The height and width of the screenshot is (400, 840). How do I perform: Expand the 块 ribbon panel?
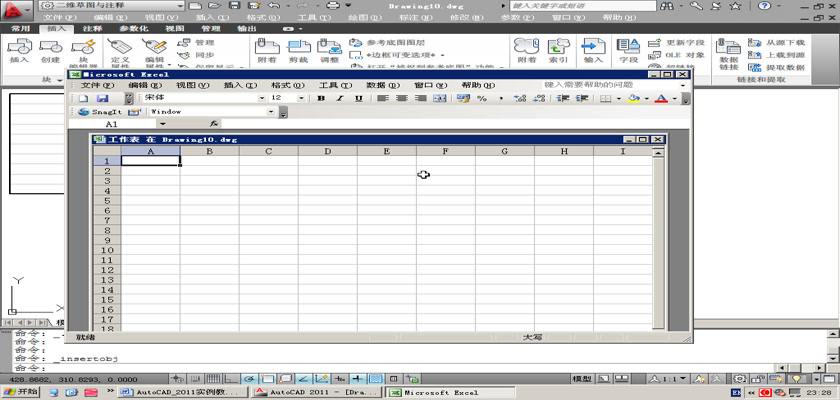pos(52,80)
